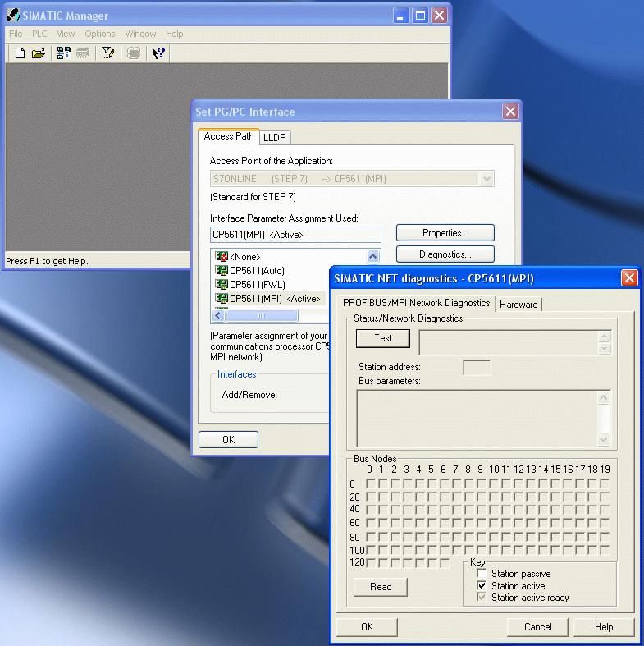Screen dimensions: 644x646
Task: Click test result box scroll-up arrow
Action: click(604, 337)
